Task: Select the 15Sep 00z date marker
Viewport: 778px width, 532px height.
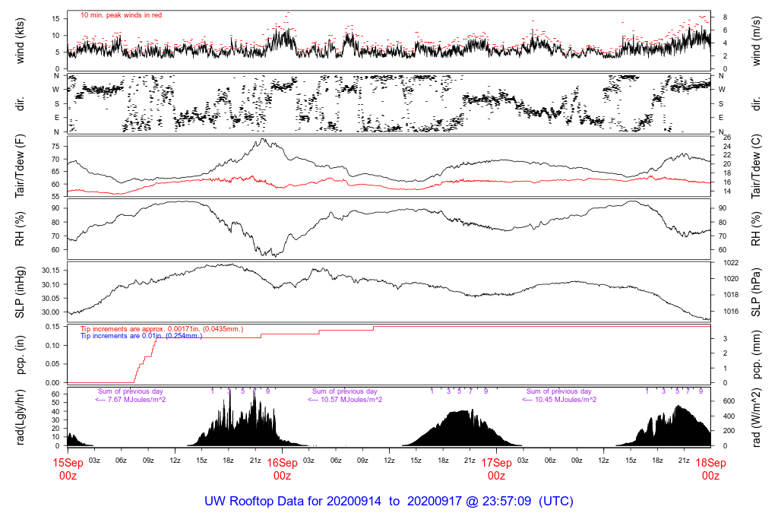Action: coord(68,468)
